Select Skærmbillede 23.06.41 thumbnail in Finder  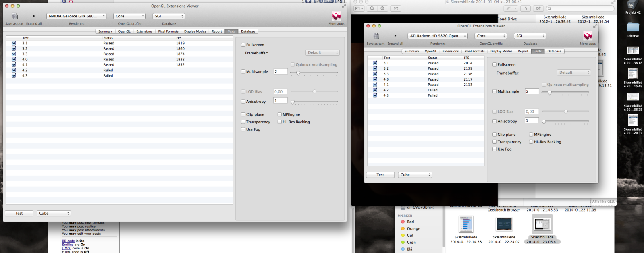(542, 224)
